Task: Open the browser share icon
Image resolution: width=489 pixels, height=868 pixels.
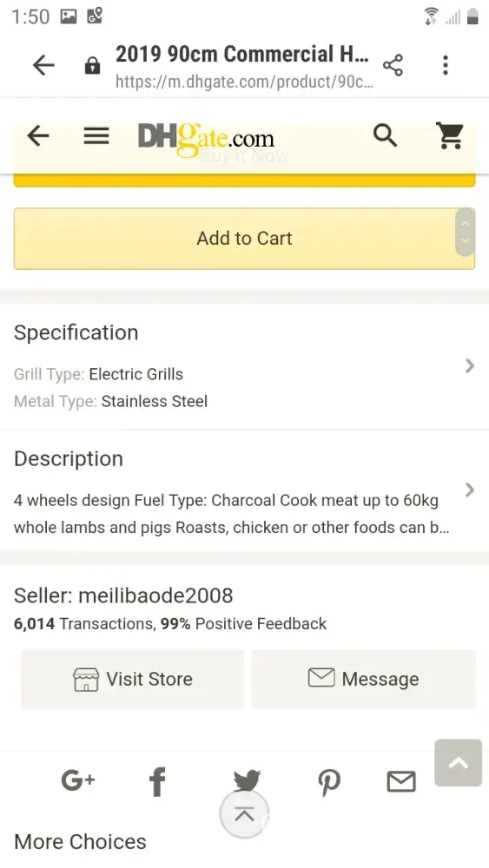Action: [x=393, y=65]
